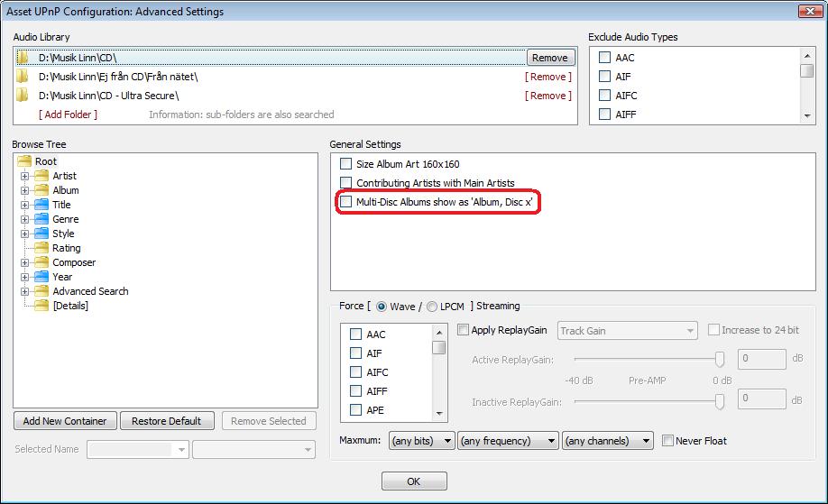The width and height of the screenshot is (828, 504).
Task: Click the Active ReplayGain slider handle
Action: tap(719, 360)
